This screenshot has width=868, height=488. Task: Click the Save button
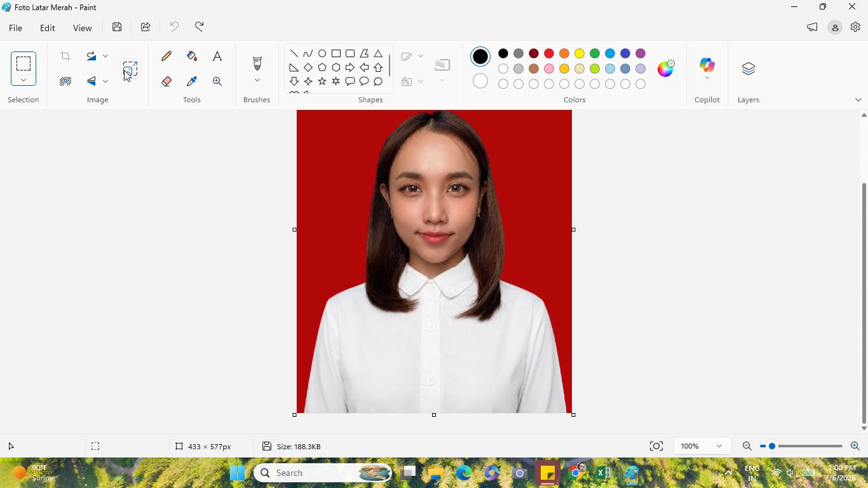click(117, 27)
